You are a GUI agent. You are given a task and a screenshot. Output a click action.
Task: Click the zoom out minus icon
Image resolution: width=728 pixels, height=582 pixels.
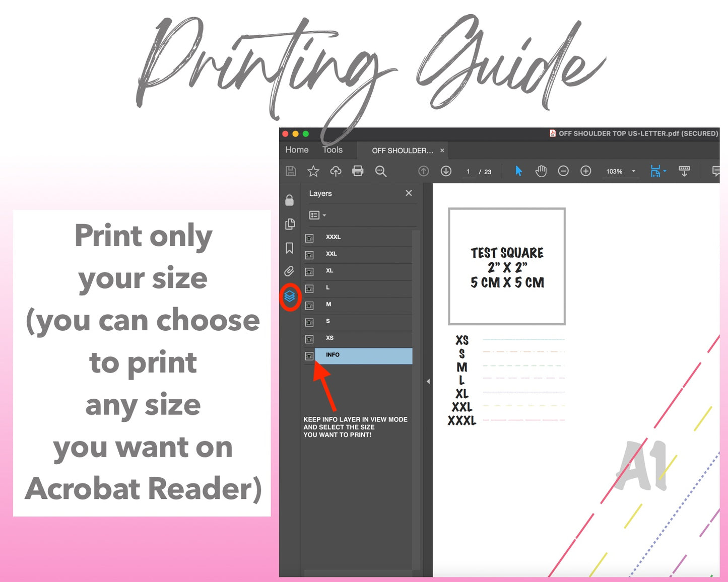click(563, 171)
